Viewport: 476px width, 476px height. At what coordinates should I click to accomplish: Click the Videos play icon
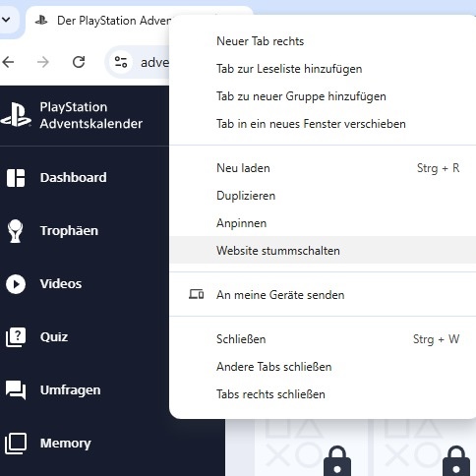[16, 284]
